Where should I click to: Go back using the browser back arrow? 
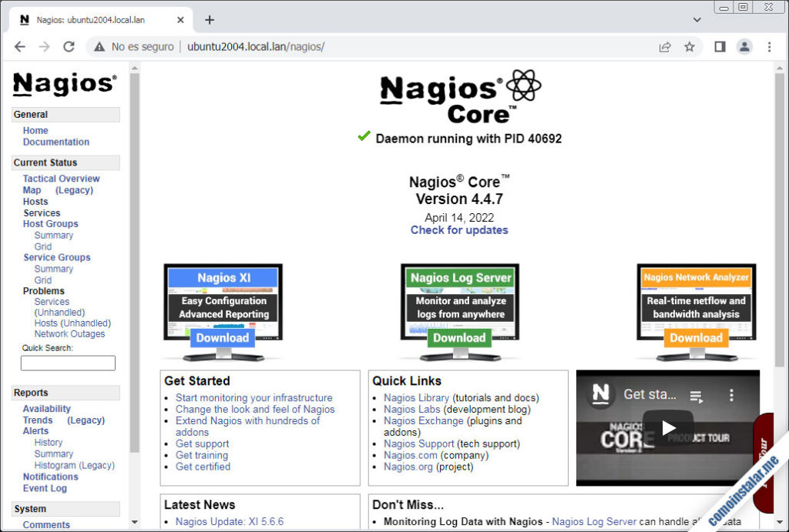coord(19,46)
